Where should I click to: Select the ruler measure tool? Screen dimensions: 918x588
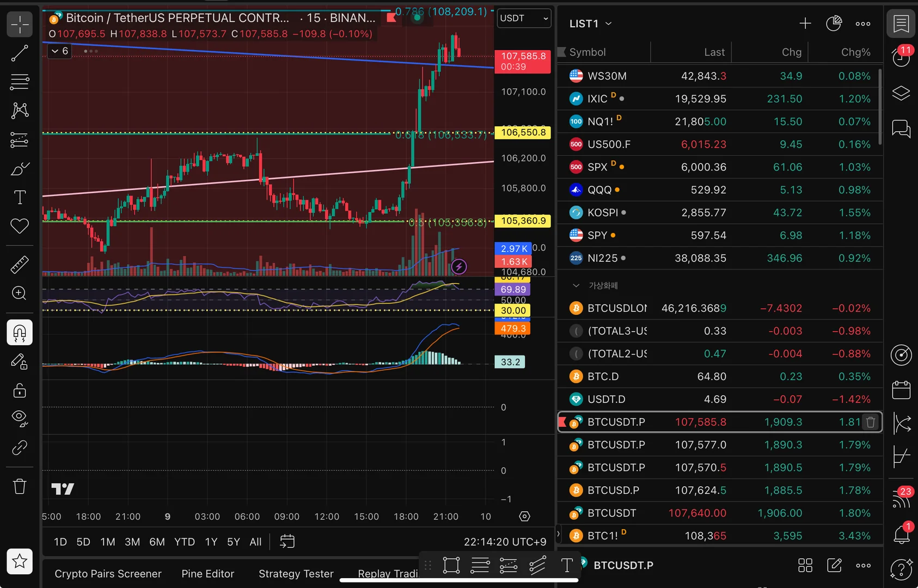click(20, 265)
